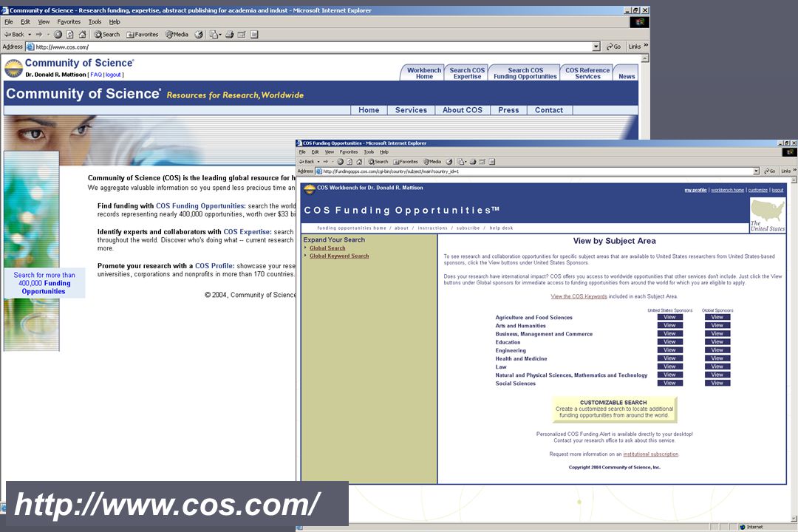Open the File menu in the back window
The width and height of the screenshot is (798, 532).
(9, 22)
